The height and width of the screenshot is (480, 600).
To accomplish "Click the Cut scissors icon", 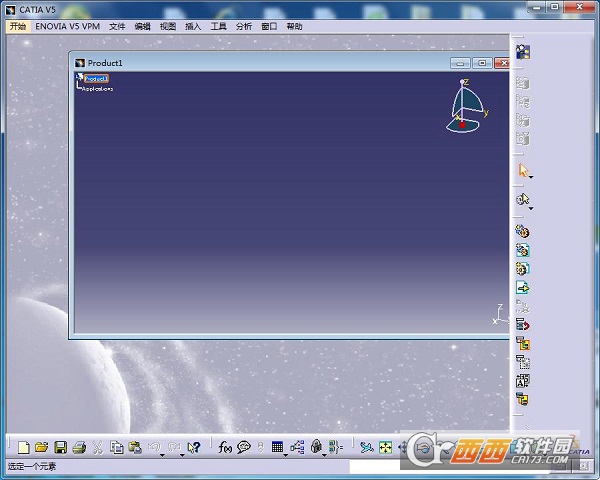I will [x=98, y=447].
